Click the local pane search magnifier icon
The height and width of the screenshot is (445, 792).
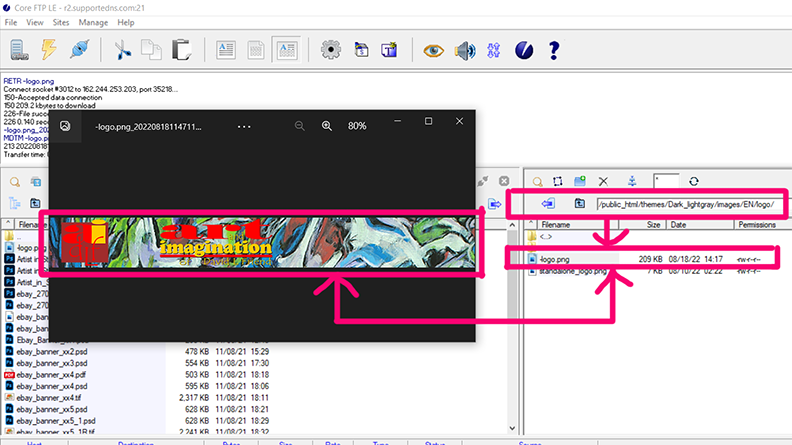pos(15,182)
